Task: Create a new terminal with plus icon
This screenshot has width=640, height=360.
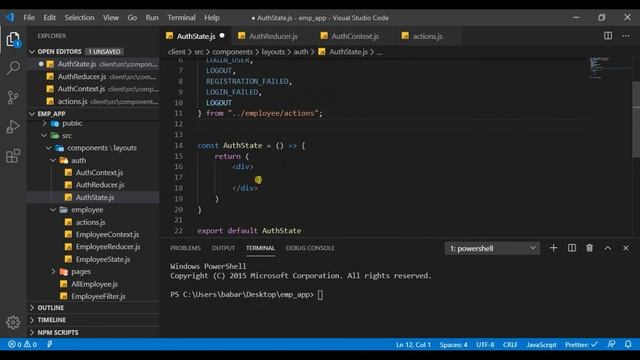Action: coord(553,248)
